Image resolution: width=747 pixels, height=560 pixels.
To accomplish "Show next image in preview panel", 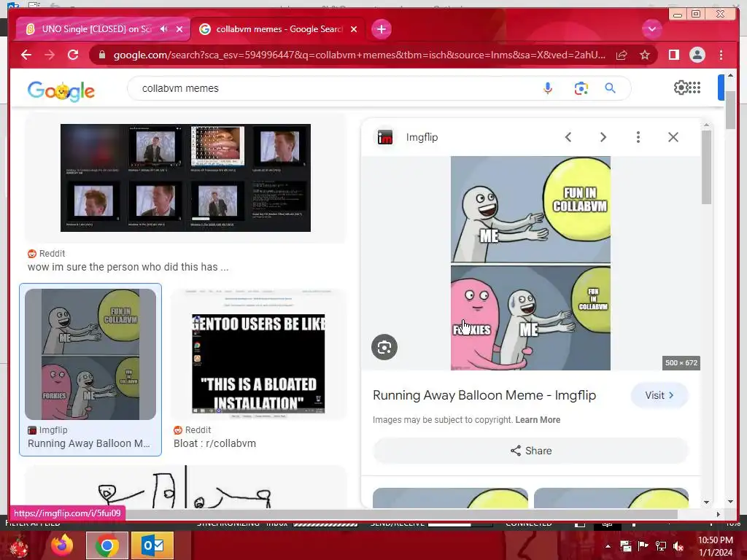I will coord(603,137).
